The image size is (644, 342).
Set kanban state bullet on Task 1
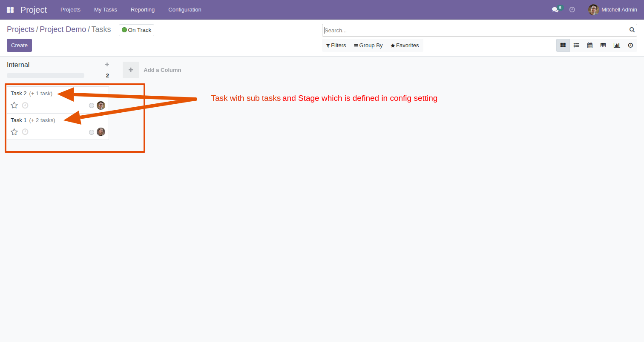tap(92, 132)
